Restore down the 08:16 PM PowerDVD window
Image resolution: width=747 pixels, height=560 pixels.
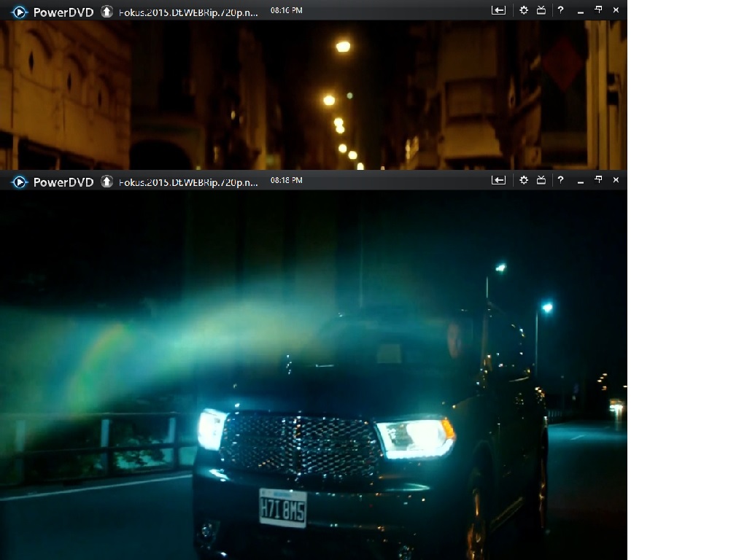tap(598, 9)
